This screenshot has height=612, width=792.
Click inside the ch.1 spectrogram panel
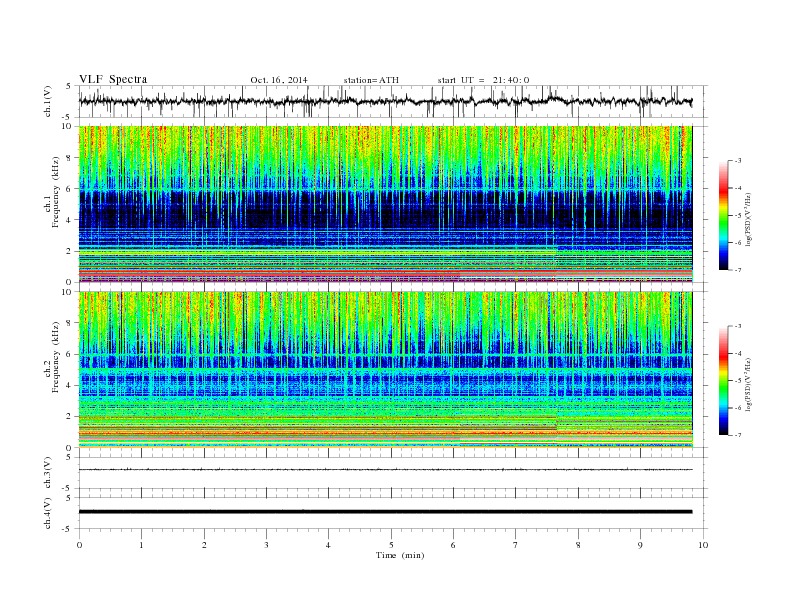point(385,204)
